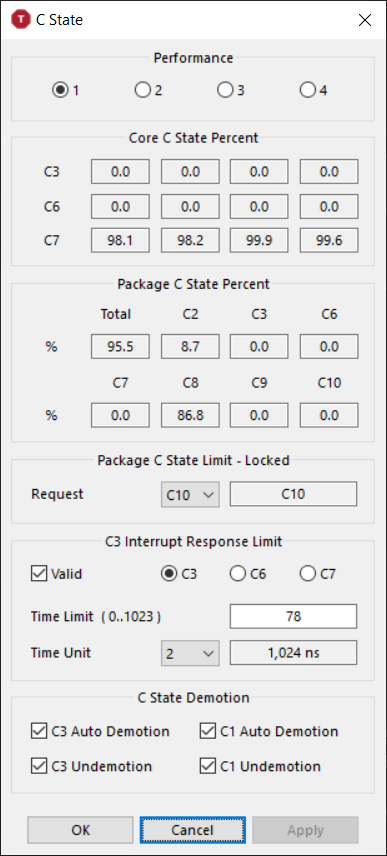Expand the Time Unit dropdown
This screenshot has width=387, height=856.
point(190,653)
